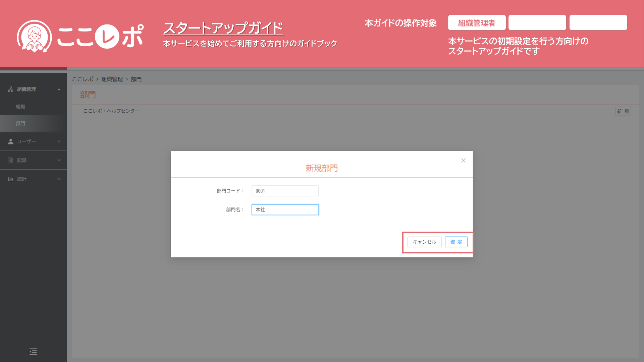Viewport: 644px width, 362px height.
Task: Expand the 統計 menu chevron
Action: click(x=59, y=179)
